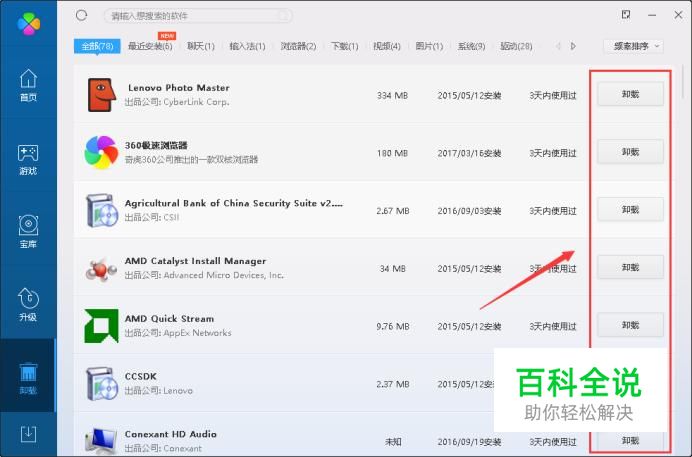Select the 360极速浏览器 name text

[156, 146]
